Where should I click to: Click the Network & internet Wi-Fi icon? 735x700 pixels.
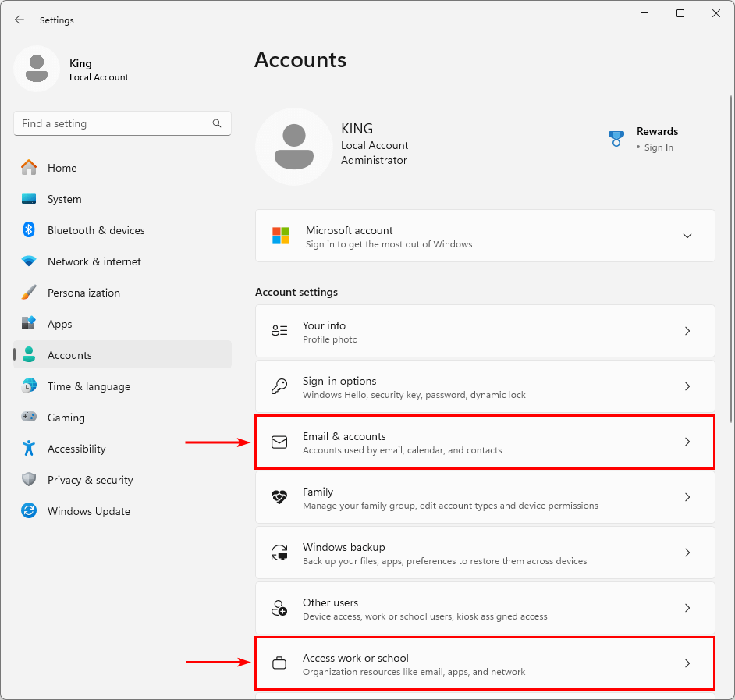(x=29, y=261)
